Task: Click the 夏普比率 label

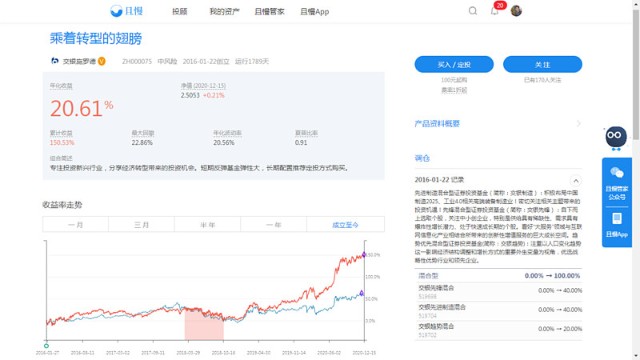Action: point(306,133)
